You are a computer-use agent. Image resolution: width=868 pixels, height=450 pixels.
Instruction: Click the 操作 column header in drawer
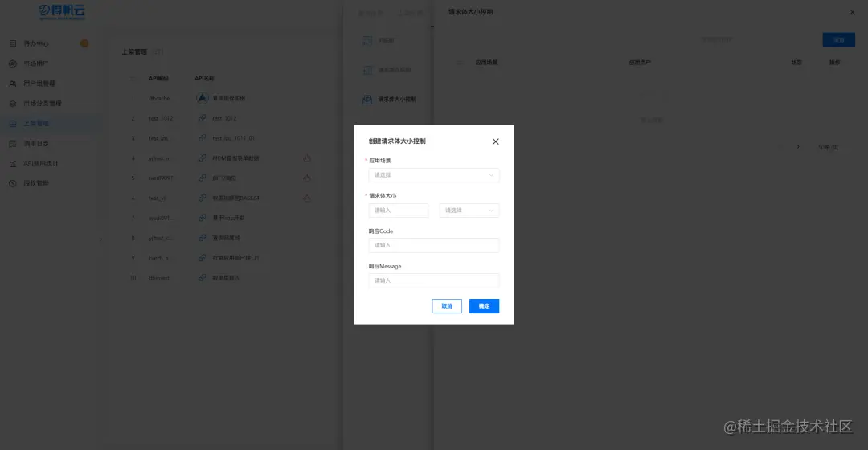click(834, 63)
